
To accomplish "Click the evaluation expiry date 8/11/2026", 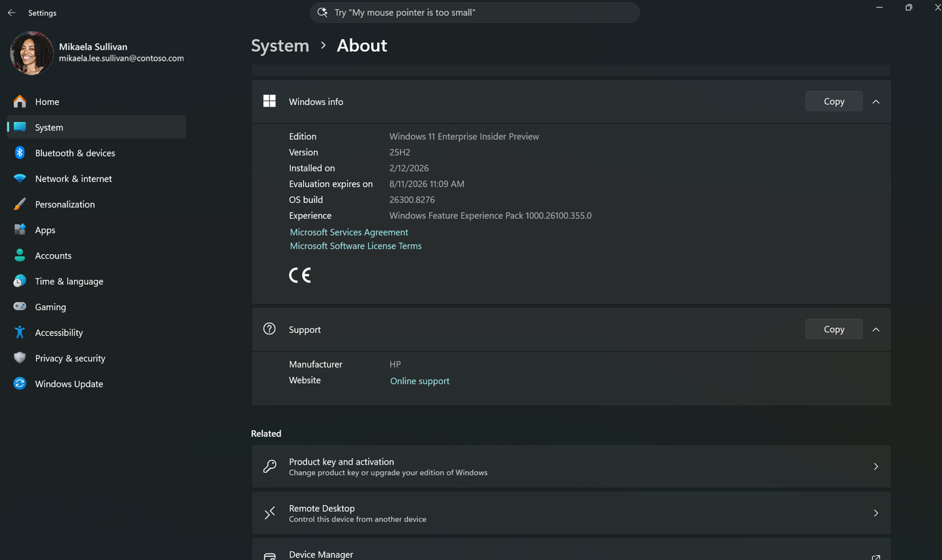I will coord(427,184).
